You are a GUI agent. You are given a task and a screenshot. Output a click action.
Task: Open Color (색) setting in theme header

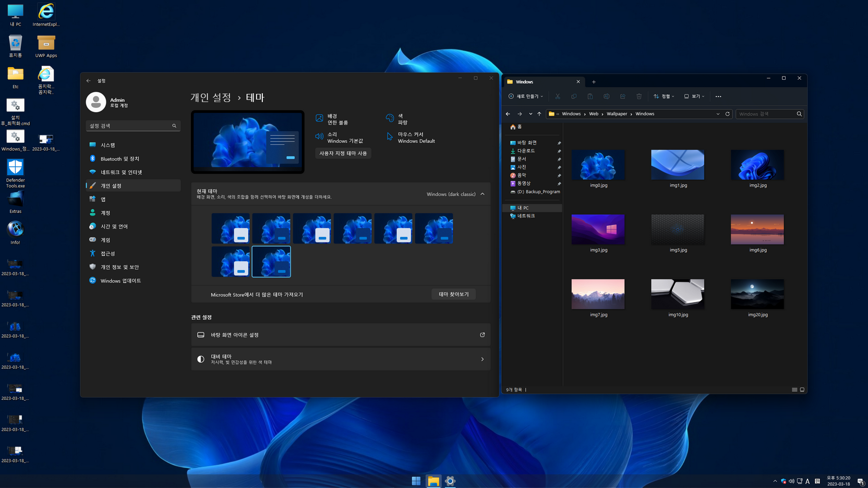pos(397,119)
